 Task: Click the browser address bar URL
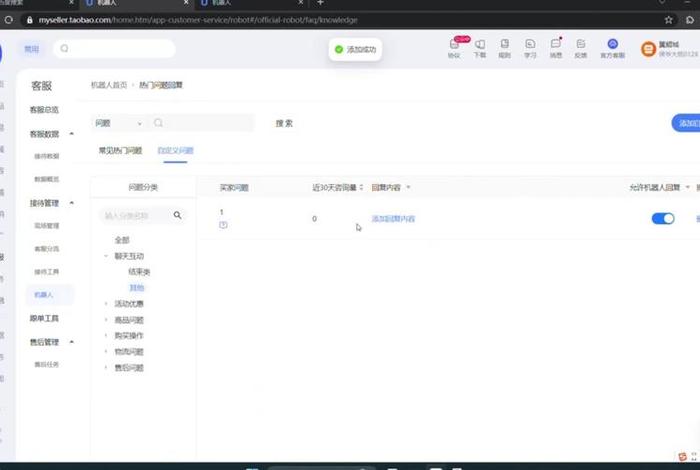198,20
